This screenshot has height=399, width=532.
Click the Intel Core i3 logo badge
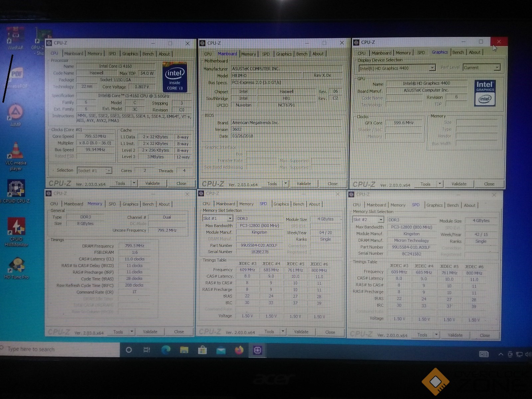(175, 77)
